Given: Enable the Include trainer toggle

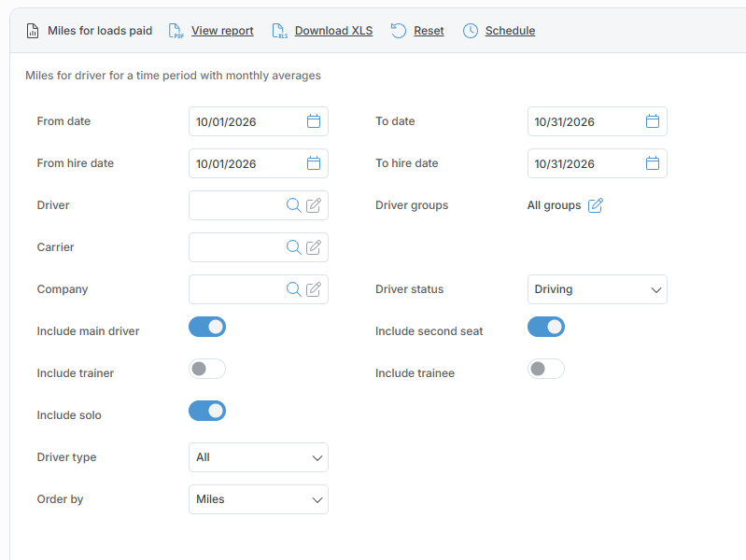Looking at the screenshot, I should coord(207,369).
